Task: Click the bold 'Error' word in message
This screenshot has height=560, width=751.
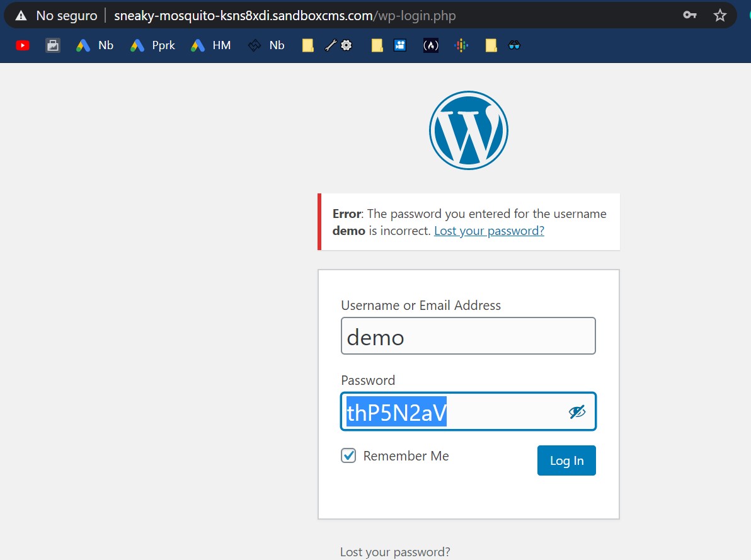Action: tap(347, 214)
